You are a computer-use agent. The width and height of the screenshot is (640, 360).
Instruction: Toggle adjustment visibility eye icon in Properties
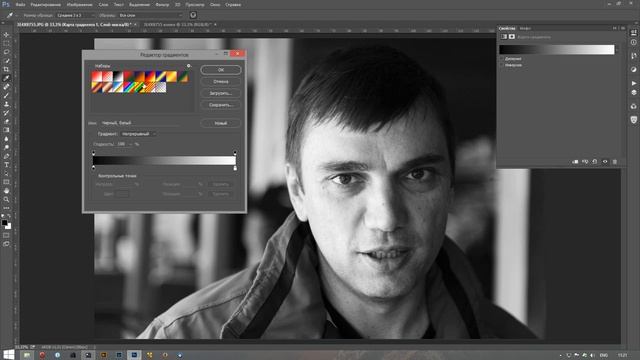coord(605,162)
